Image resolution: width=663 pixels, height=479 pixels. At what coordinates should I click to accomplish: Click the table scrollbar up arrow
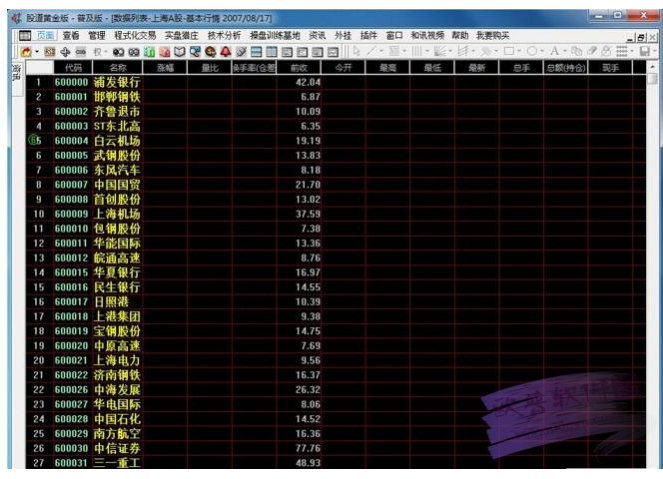(x=652, y=67)
